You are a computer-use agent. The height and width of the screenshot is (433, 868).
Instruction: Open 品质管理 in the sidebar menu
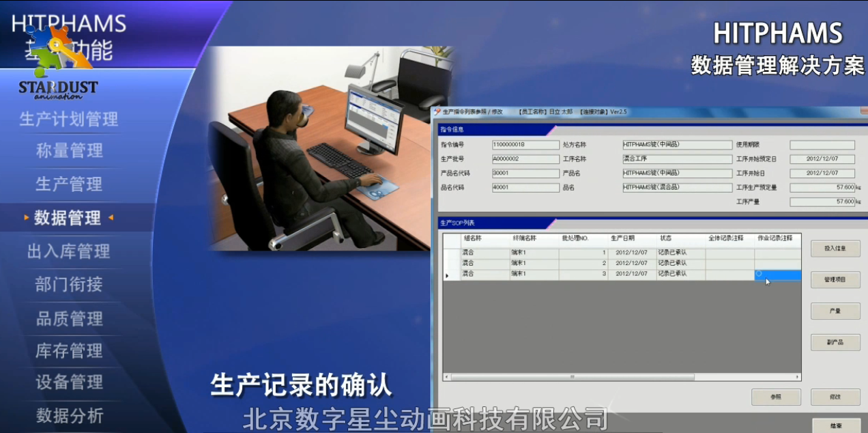tap(69, 318)
